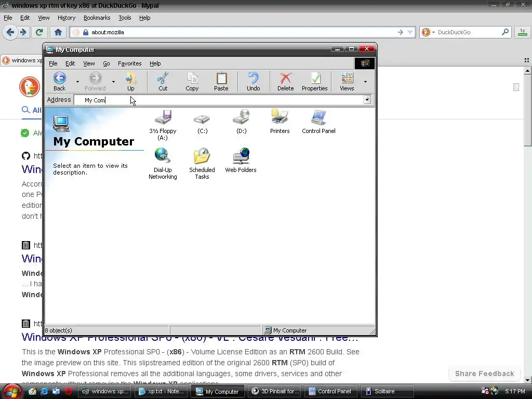Launch Internet Explorer from quick launch
532x399 pixels.
pyautogui.click(x=45, y=391)
